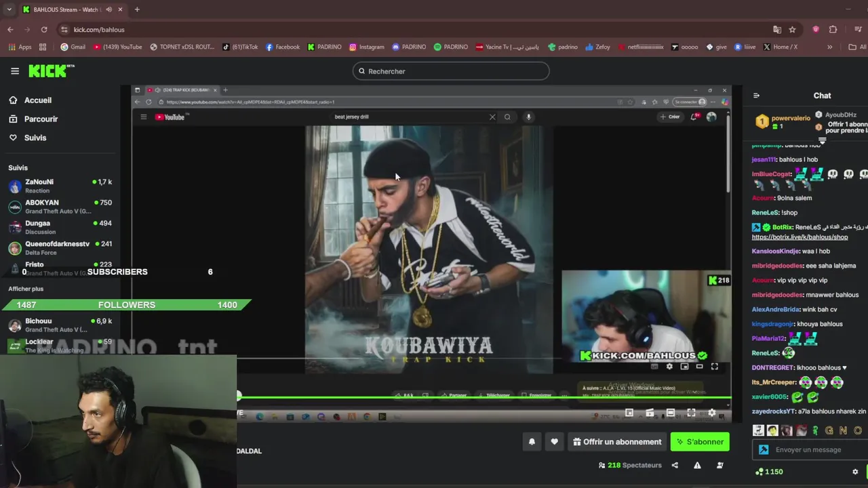Click the green stream progress bar
The height and width of the screenshot is (488, 868).
(484, 396)
